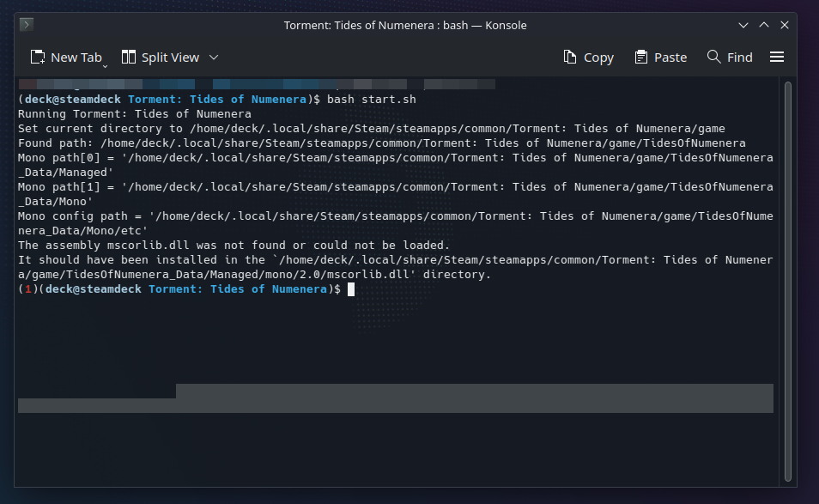Click the 'Found path:' output line
819x504 pixels.
click(382, 143)
